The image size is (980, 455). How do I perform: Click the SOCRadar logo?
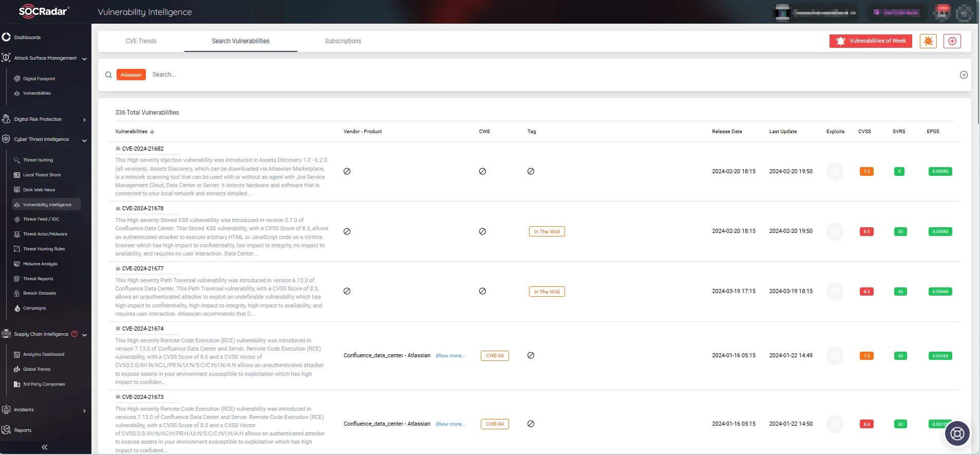point(44,11)
